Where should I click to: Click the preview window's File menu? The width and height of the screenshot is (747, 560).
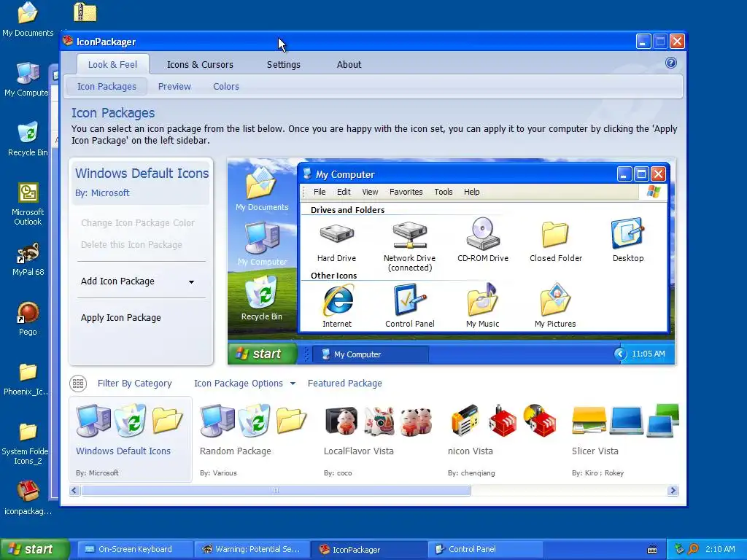[x=320, y=192]
